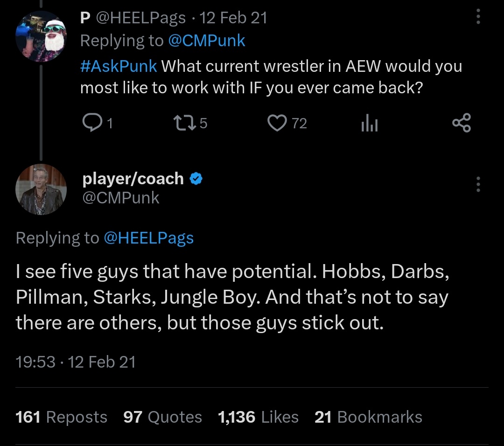The height and width of the screenshot is (446, 504).
Task: Repost the HEELPags tweet via retweet icon
Action: (x=181, y=123)
